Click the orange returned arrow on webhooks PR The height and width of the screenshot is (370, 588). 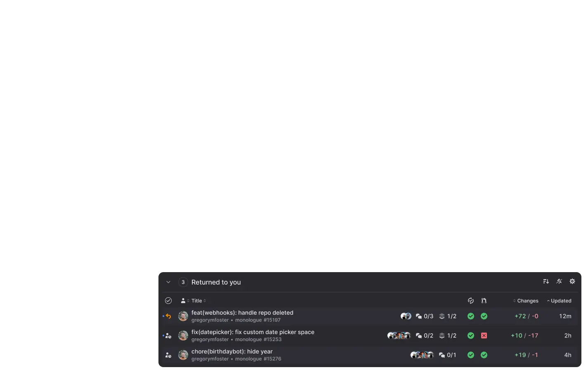pyautogui.click(x=168, y=316)
